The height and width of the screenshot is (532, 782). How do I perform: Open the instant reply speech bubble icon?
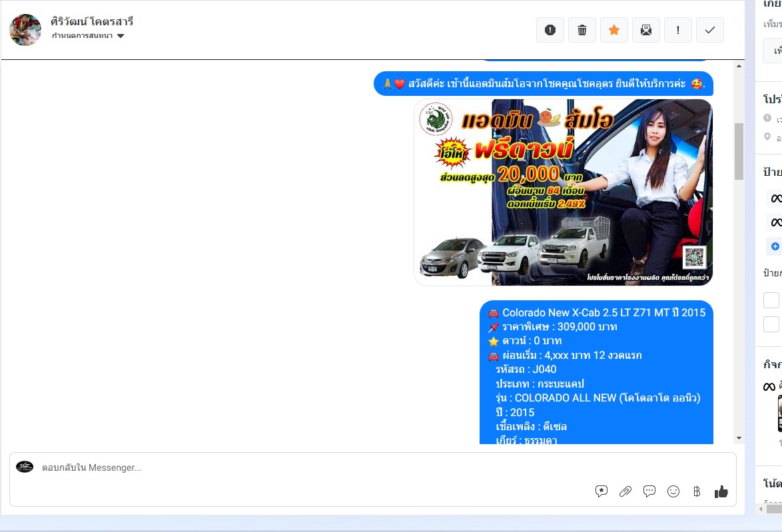(x=649, y=491)
